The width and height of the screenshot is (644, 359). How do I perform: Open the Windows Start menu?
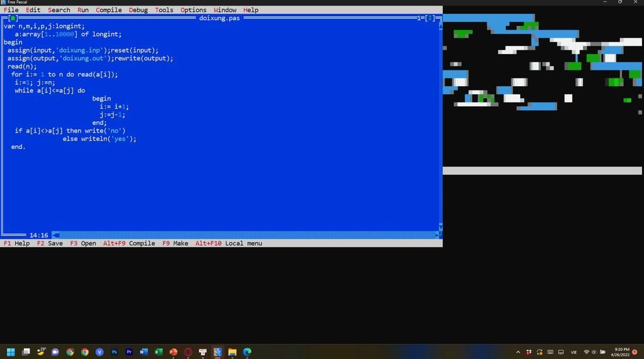(x=11, y=352)
